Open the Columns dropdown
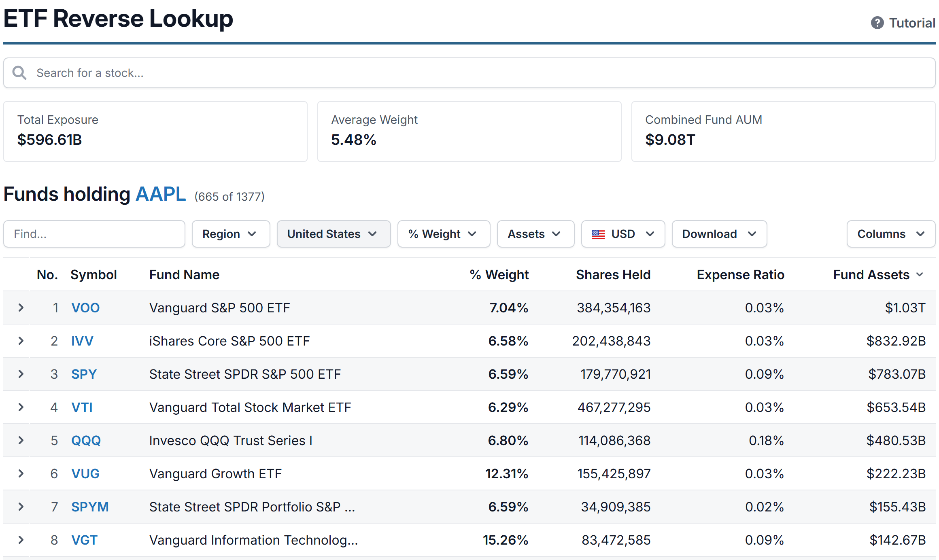939x560 pixels. point(891,234)
